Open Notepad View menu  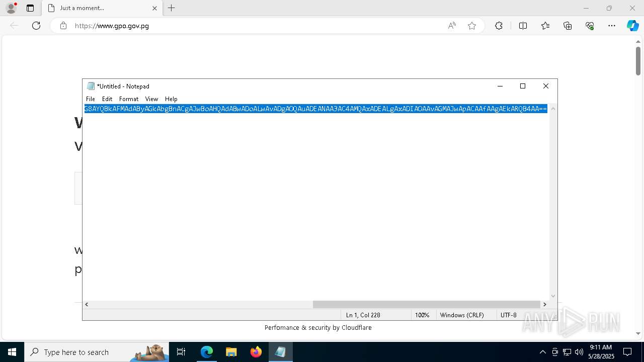[x=151, y=99]
